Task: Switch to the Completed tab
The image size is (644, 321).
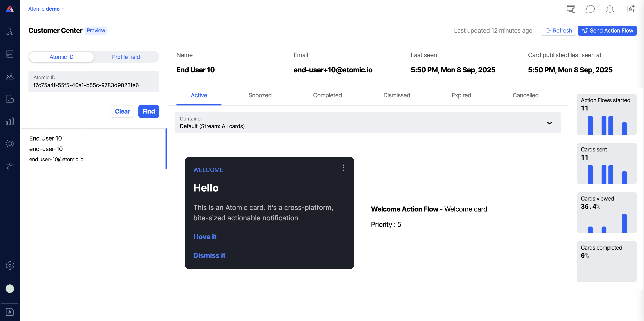Action: (x=327, y=95)
